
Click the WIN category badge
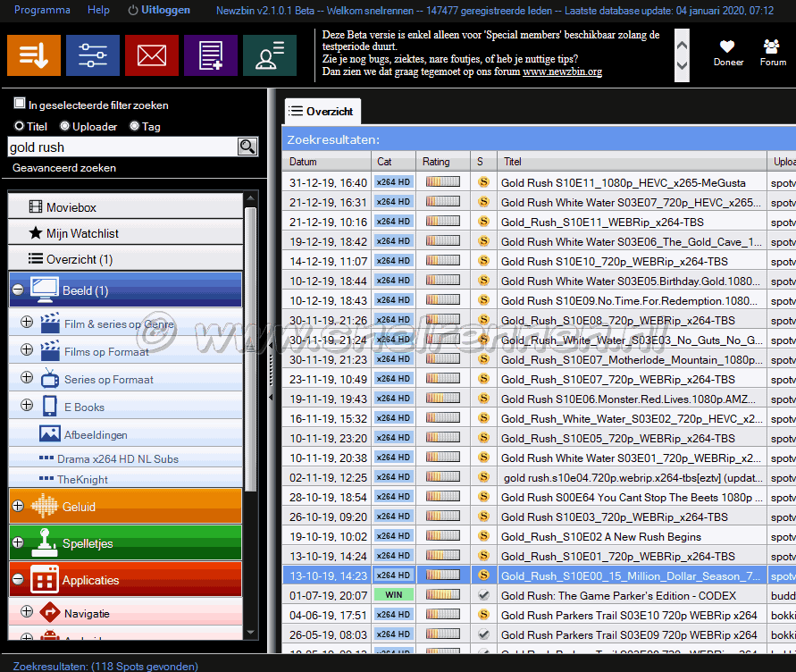[x=393, y=595]
